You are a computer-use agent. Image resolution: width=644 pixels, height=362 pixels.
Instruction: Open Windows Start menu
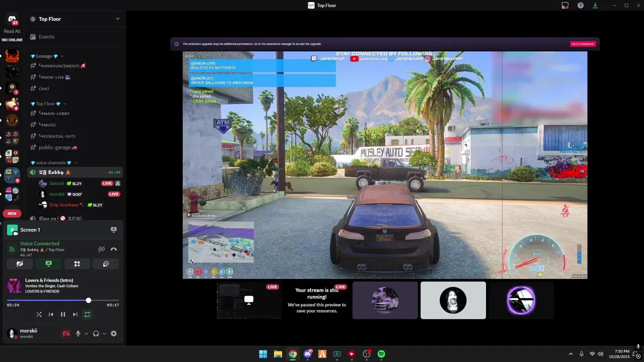point(263,354)
